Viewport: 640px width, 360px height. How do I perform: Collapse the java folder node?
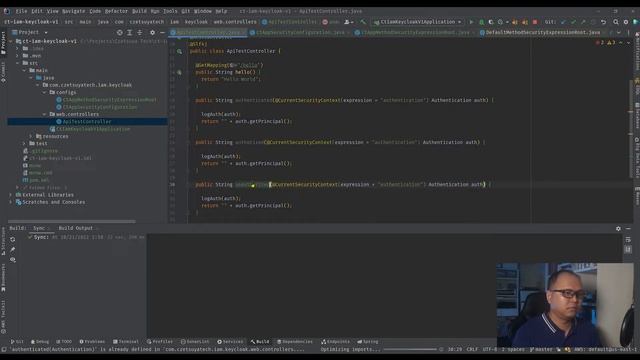31,78
